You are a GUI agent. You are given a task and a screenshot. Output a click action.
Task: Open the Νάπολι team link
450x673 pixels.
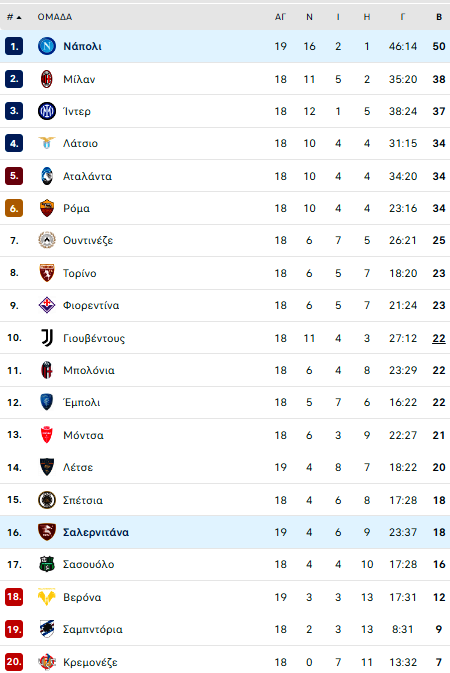tap(82, 46)
